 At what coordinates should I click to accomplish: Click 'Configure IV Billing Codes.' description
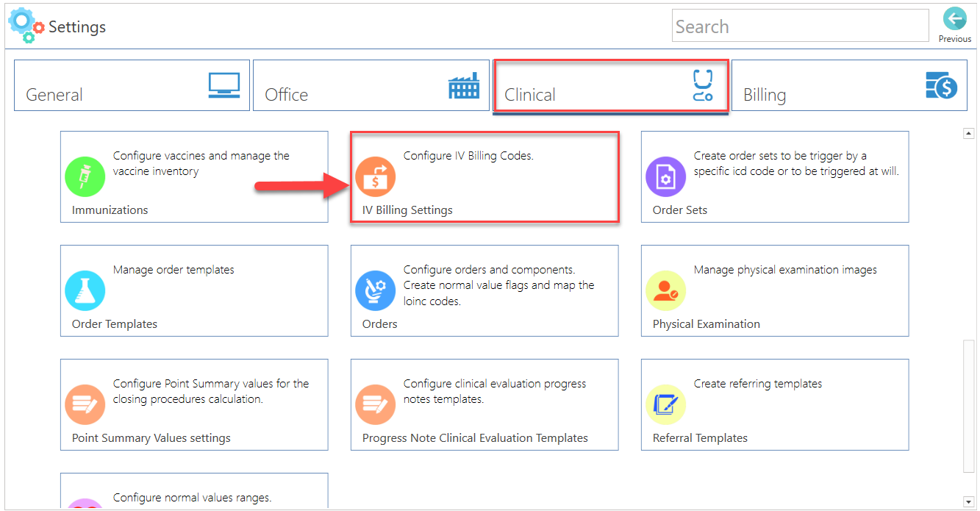468,156
